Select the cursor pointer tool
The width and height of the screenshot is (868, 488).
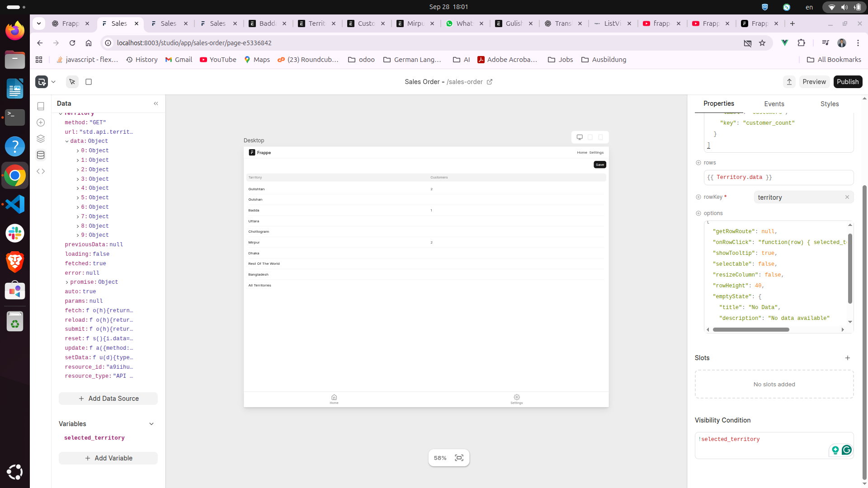72,82
